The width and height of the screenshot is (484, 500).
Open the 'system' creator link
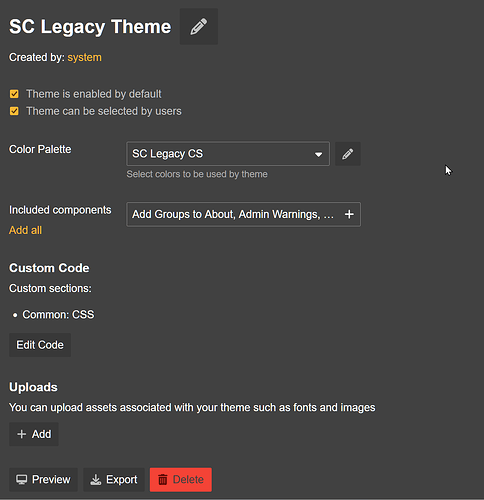click(x=84, y=57)
